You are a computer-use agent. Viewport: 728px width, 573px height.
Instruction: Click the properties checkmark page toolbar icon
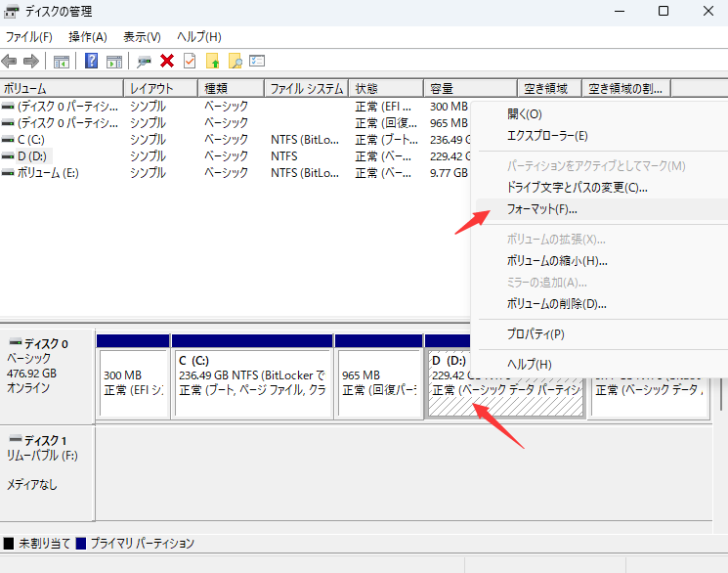190,61
